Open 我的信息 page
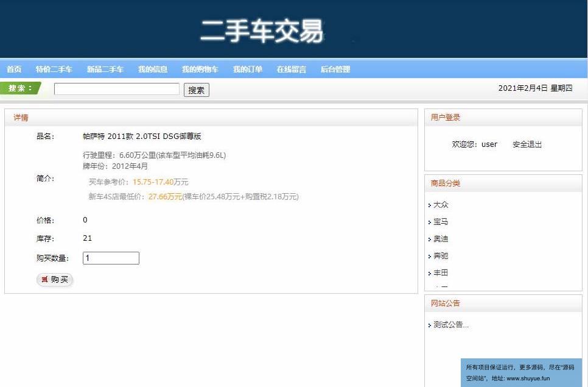The width and height of the screenshot is (588, 387). [153, 69]
